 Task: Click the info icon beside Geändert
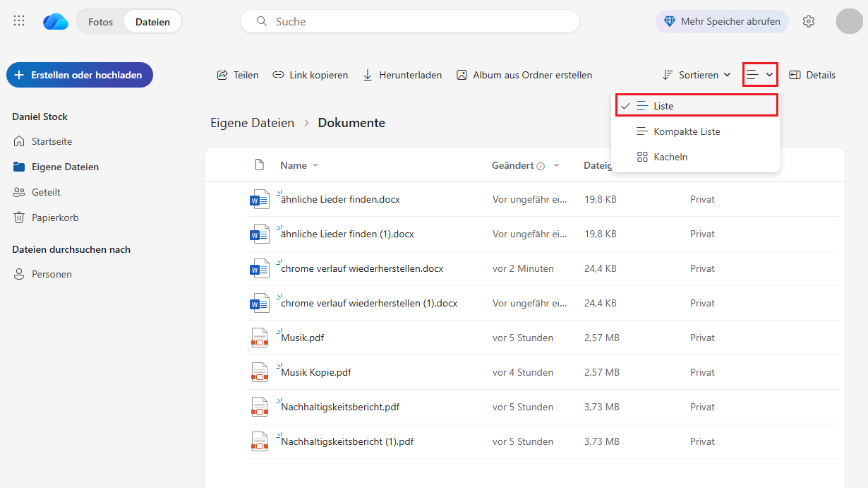541,166
